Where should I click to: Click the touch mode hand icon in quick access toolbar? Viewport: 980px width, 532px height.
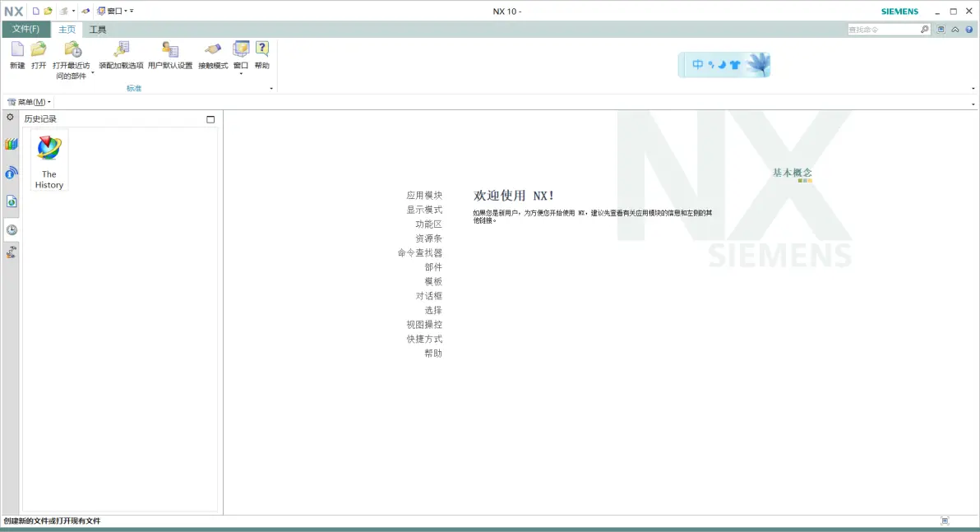click(86, 12)
